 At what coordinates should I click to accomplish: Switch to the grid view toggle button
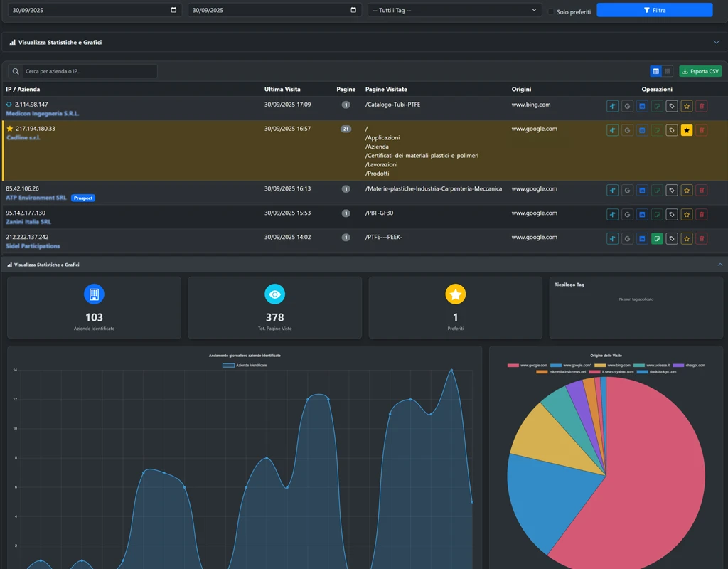coord(668,71)
